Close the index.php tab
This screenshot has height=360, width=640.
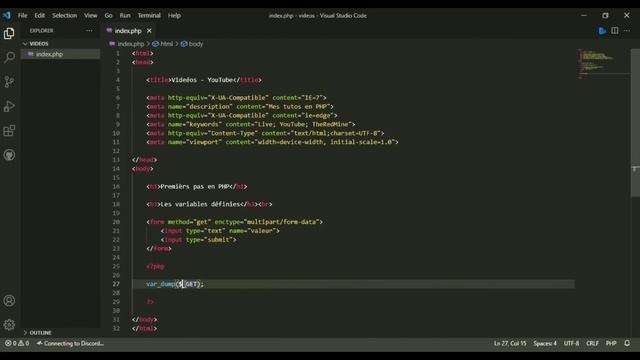click(149, 31)
